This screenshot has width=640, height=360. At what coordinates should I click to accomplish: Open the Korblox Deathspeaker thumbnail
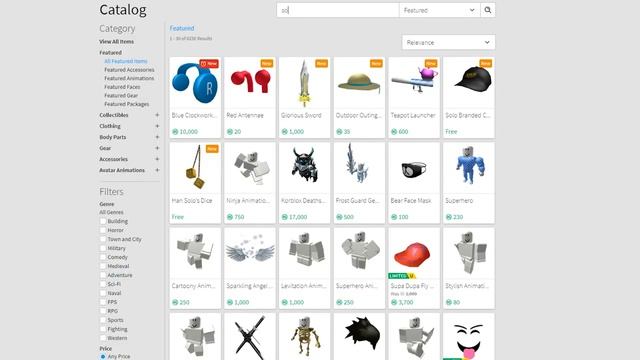(x=304, y=168)
